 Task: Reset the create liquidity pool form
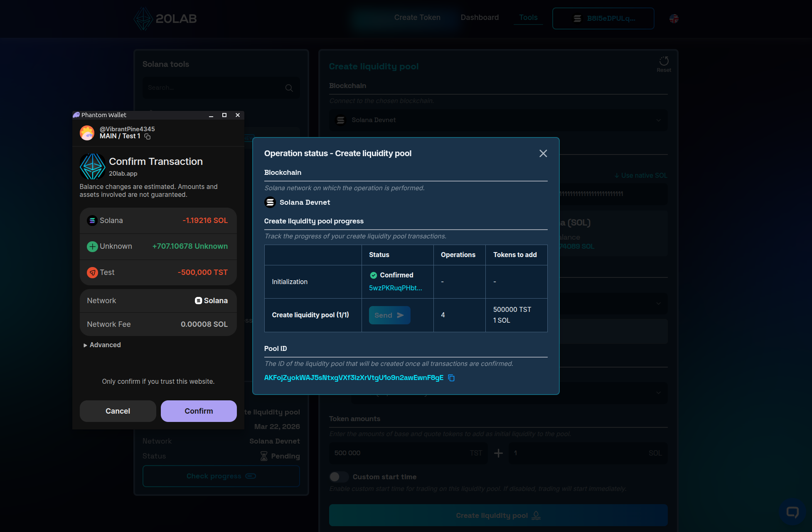(664, 64)
